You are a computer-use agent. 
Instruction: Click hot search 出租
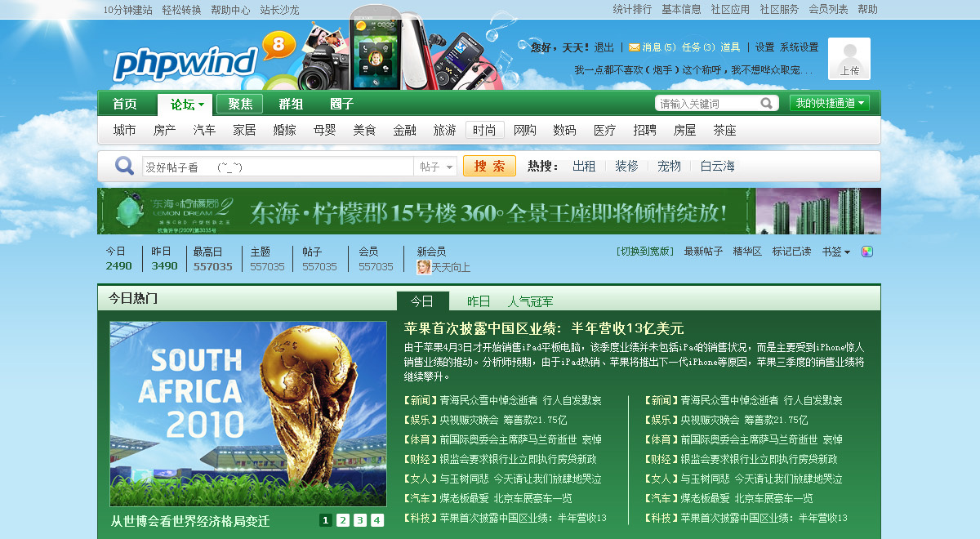[584, 166]
